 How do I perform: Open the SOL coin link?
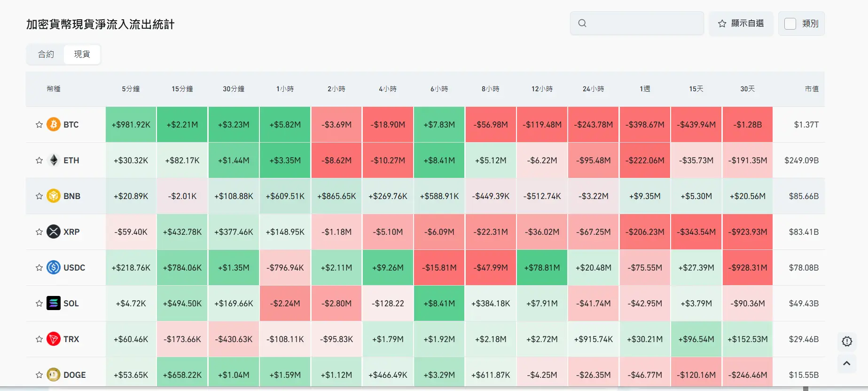pos(71,303)
